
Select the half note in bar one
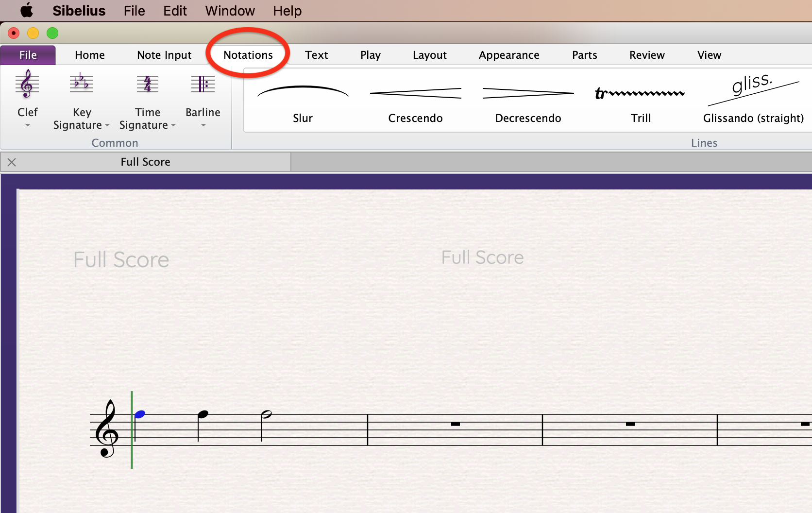pos(266,414)
